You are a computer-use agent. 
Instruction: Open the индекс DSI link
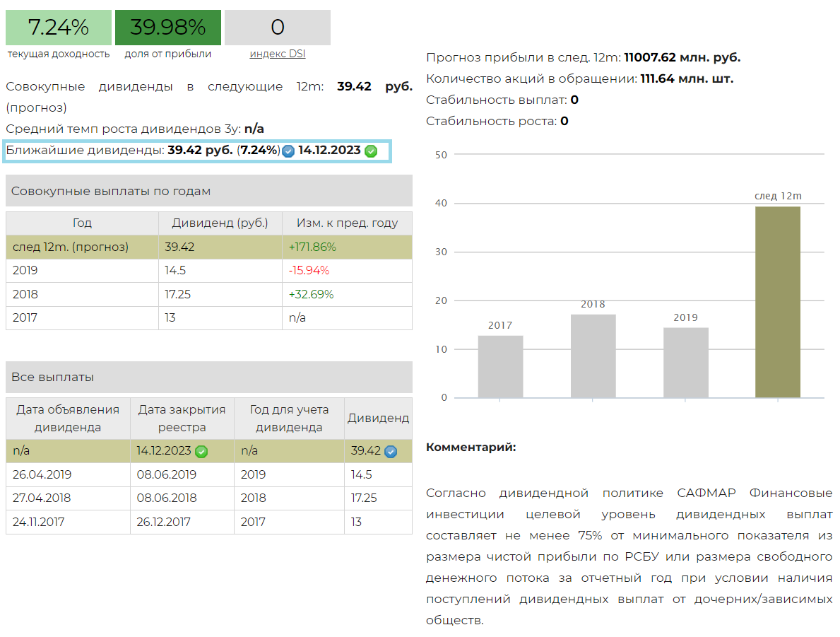pos(277,54)
